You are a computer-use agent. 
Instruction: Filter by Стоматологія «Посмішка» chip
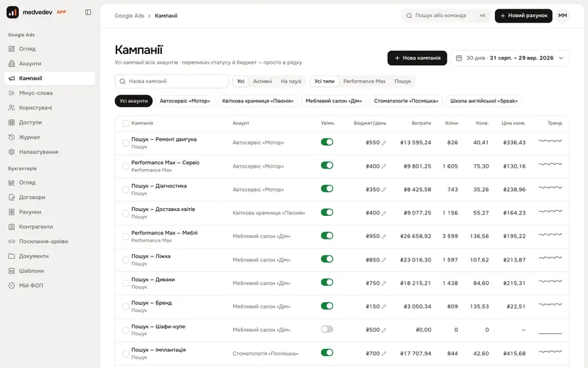coord(406,101)
